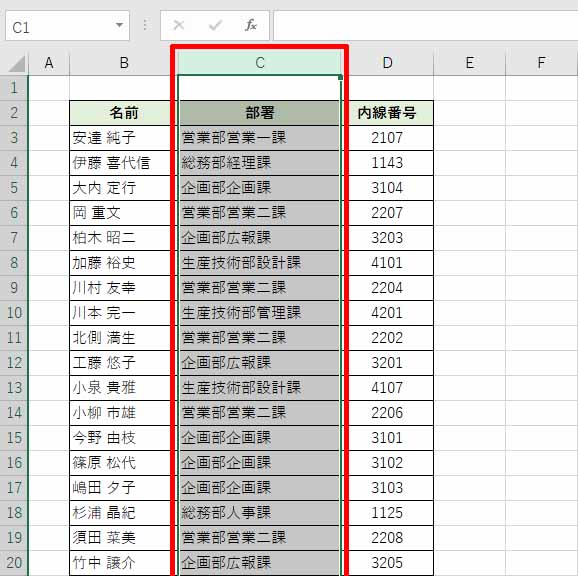Open the Name Box dropdown arrow
This screenshot has width=578, height=576.
point(119,25)
